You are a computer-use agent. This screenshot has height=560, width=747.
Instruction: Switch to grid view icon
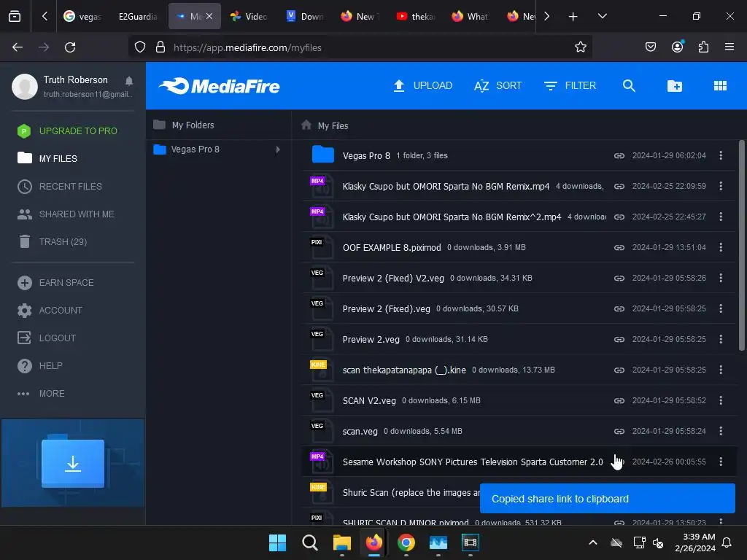[x=720, y=86]
